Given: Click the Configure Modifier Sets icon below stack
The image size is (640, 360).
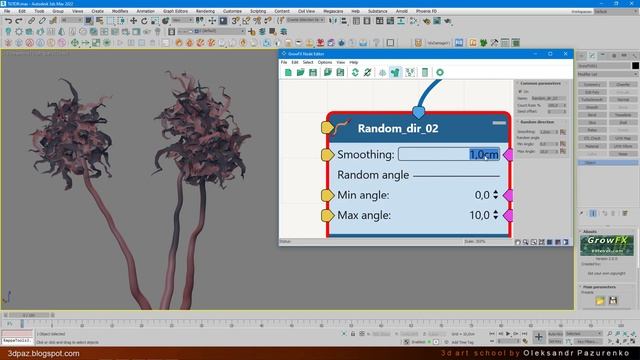Looking at the screenshot, I should point(625,213).
